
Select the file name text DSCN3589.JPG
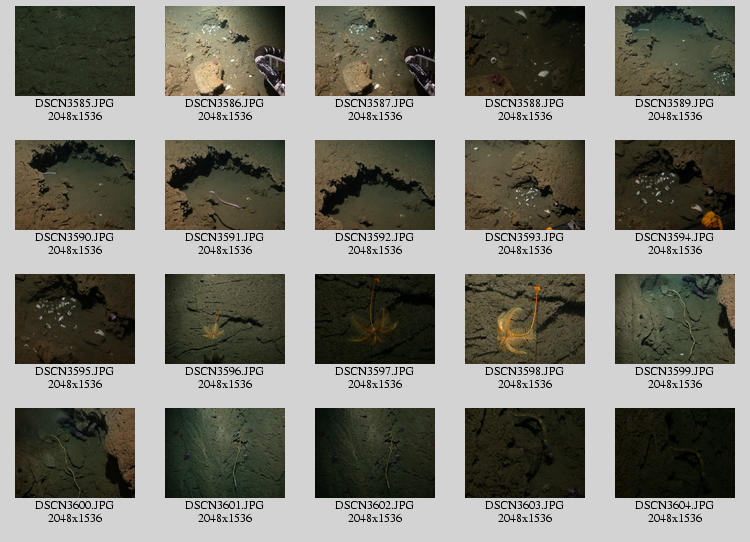(674, 103)
